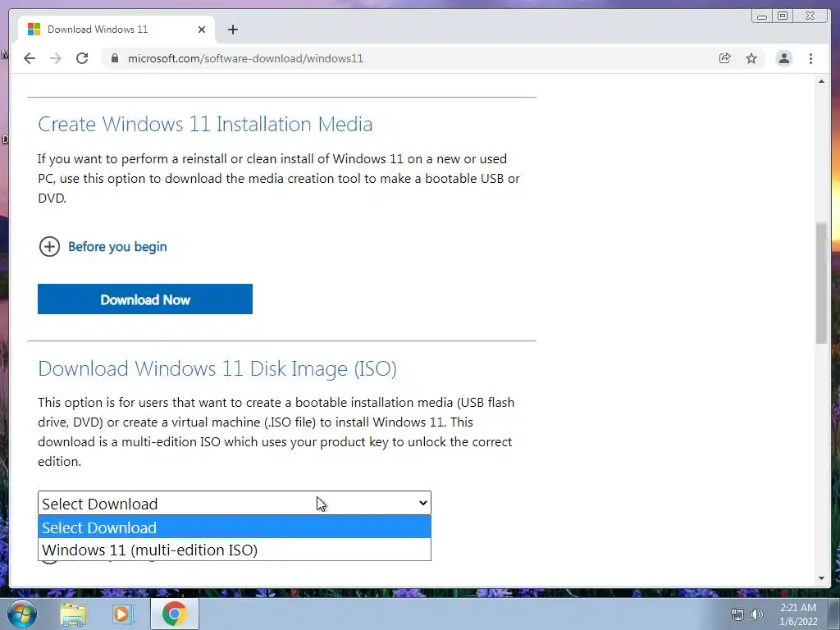Screen dimensions: 840x630
Task: Expand the Before you begin section
Action: point(103,246)
